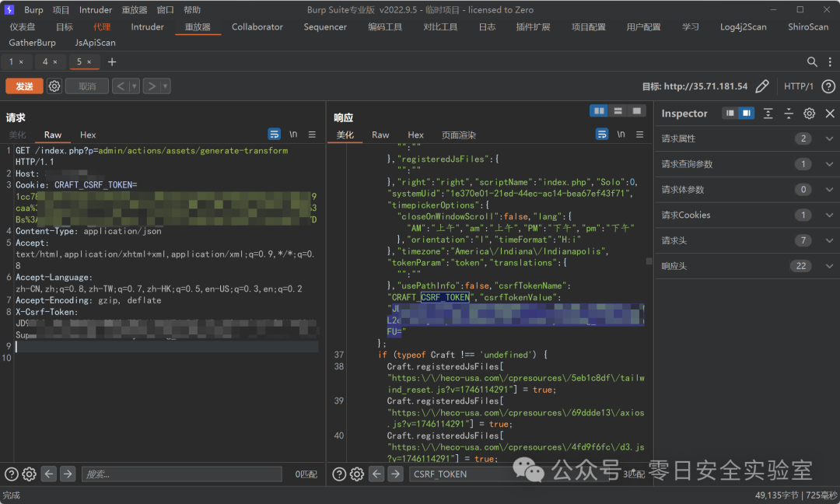This screenshot has width=840, height=504.
Task: Expand all Inspector sections icon
Action: 768,114
